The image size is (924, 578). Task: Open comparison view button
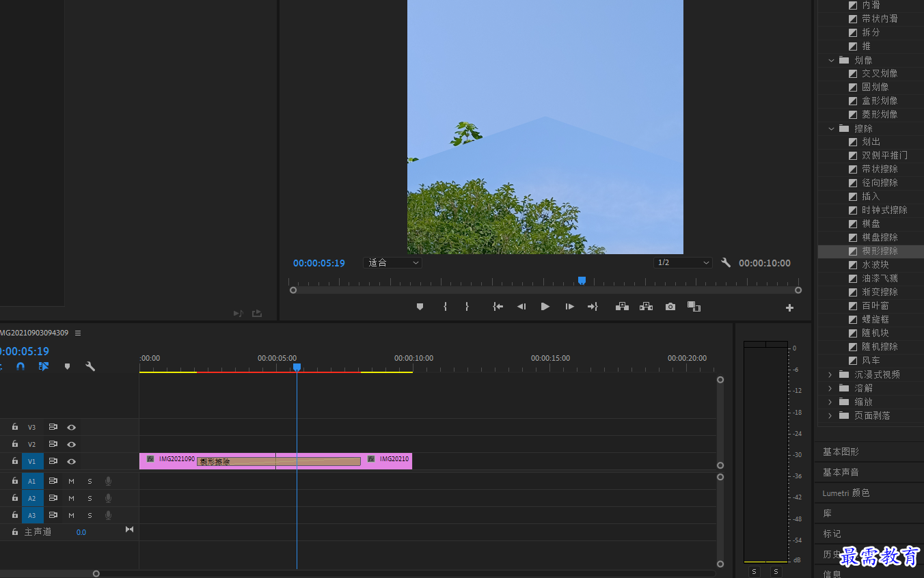click(x=694, y=307)
